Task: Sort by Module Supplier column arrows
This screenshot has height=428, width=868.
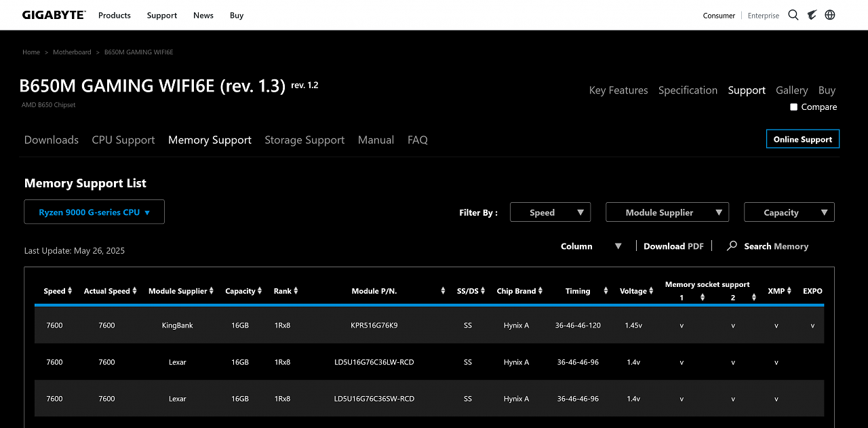Action: pos(212,291)
